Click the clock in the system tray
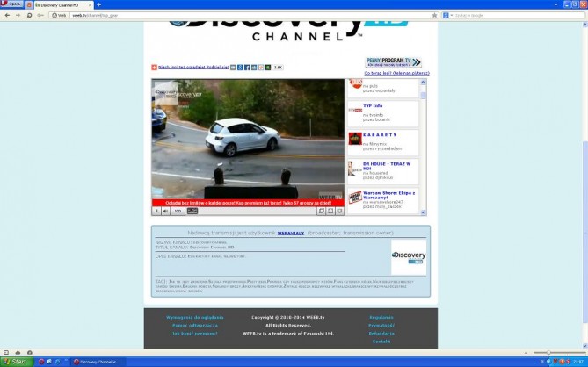 (x=580, y=362)
